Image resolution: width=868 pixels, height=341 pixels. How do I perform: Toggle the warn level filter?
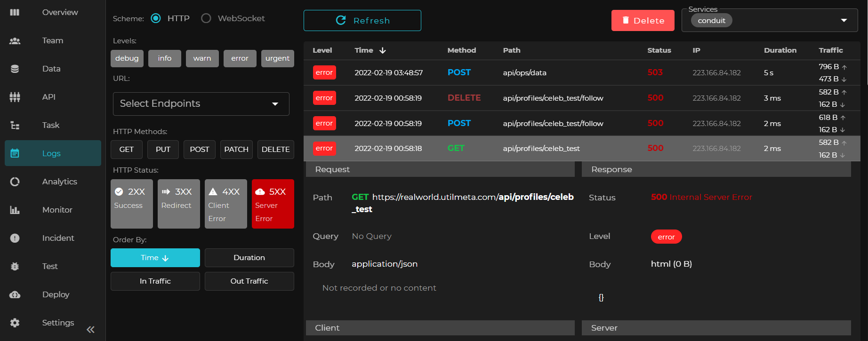click(x=202, y=58)
